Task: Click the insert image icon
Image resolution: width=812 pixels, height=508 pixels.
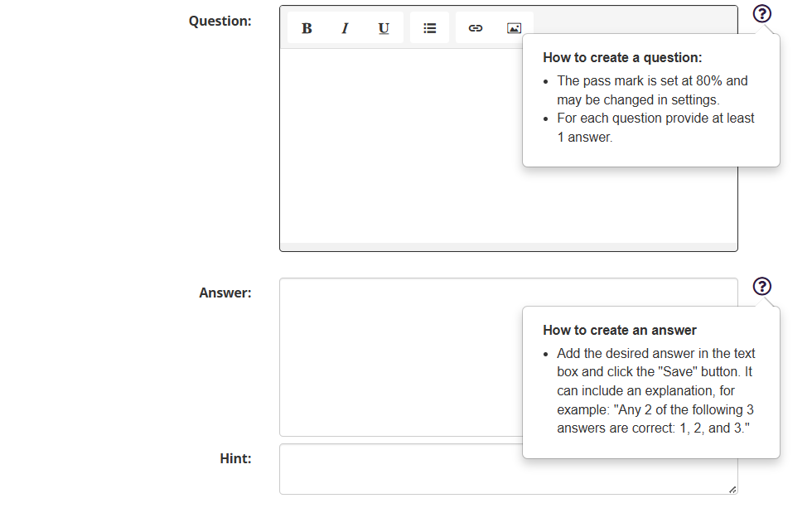Action: pos(514,28)
